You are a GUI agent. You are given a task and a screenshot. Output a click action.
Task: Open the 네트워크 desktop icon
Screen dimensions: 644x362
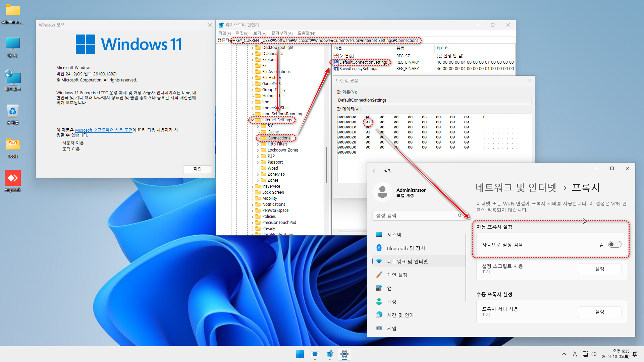click(x=13, y=81)
